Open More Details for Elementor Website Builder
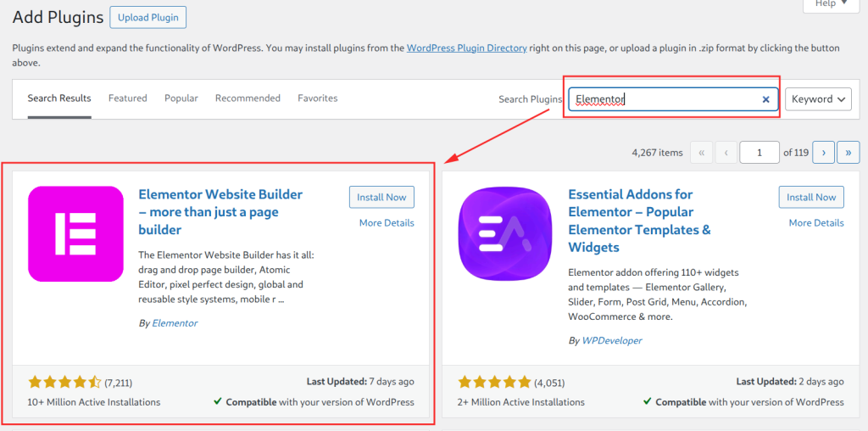Screen dimensions: 868x431 [x=387, y=222]
